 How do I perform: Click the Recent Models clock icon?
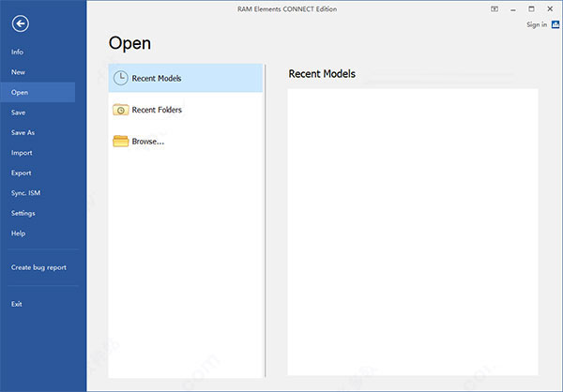pyautogui.click(x=121, y=78)
